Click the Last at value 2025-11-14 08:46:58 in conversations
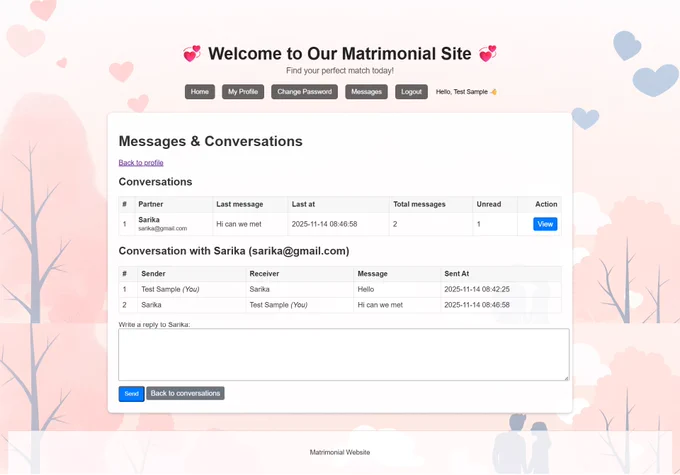The width and height of the screenshot is (680, 475). (x=324, y=224)
